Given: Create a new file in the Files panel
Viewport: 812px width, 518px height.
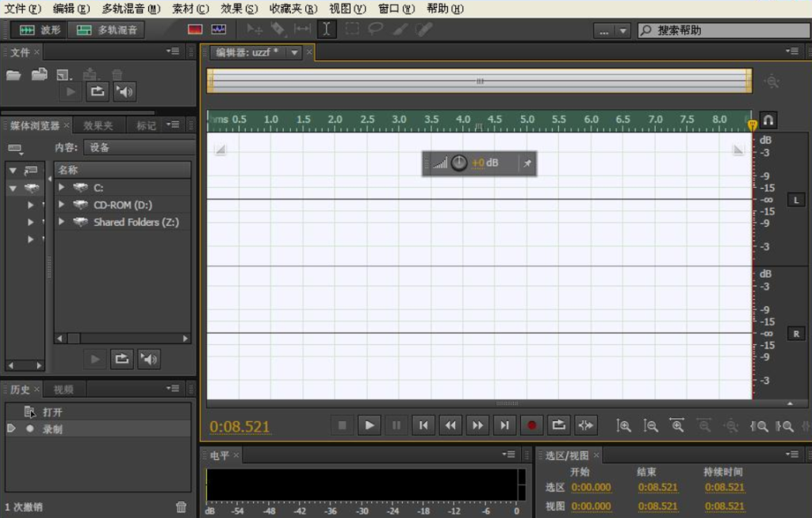Looking at the screenshot, I should click(64, 75).
